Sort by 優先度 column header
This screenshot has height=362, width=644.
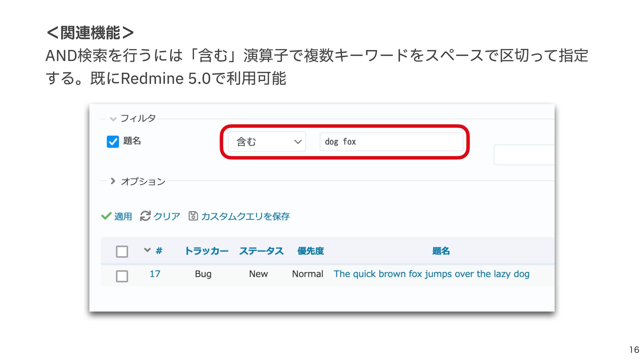(311, 251)
